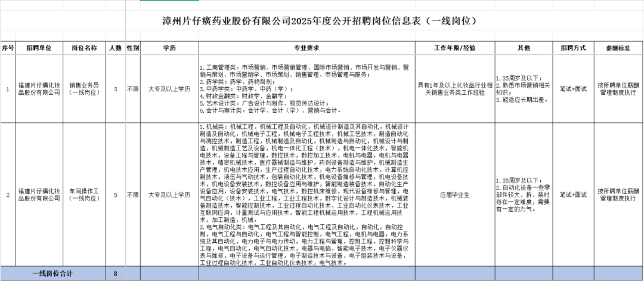Image resolution: width=644 pixels, height=281 pixels.
Task: Click the 岗位名称 header cell
Action: [83, 47]
